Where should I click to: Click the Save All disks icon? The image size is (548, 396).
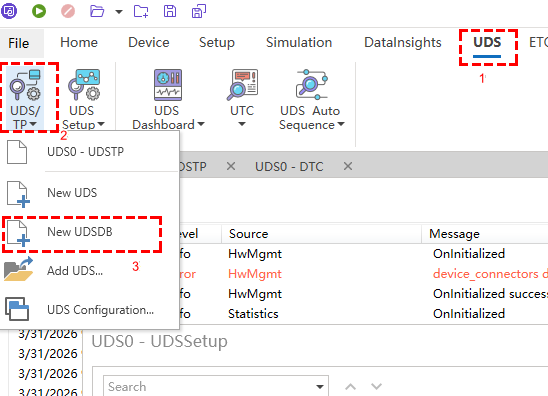199,11
